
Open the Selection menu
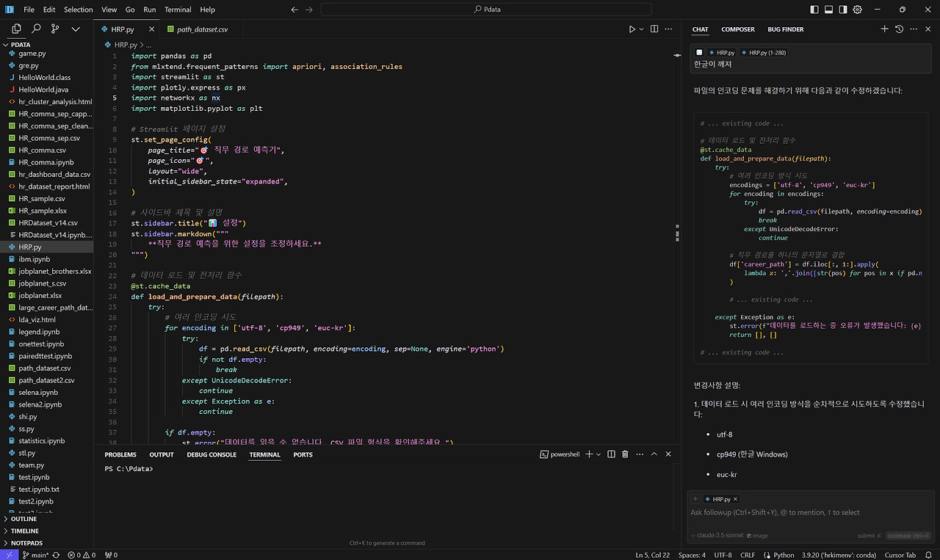click(79, 10)
